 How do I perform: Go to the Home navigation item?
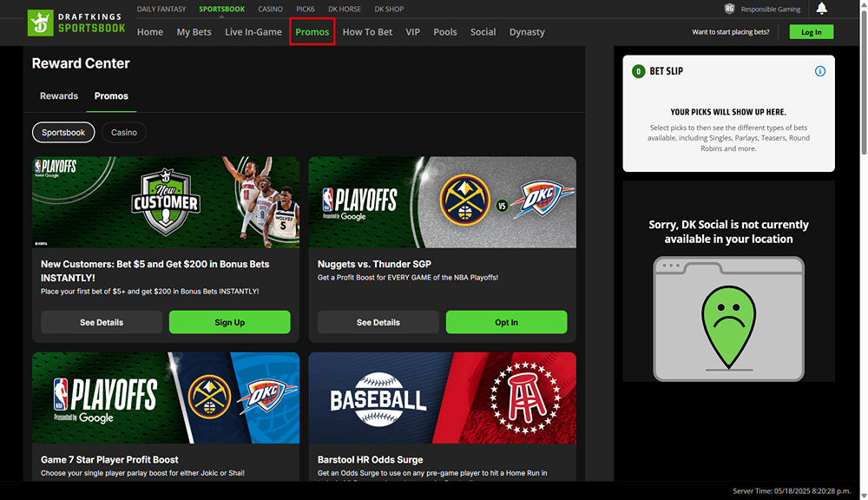click(x=150, y=32)
